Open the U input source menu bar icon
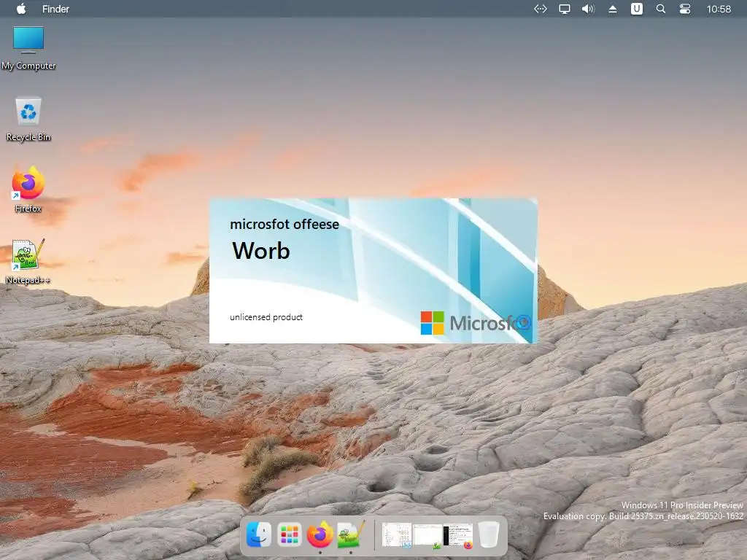Screen dimensions: 747x560 click(x=636, y=9)
